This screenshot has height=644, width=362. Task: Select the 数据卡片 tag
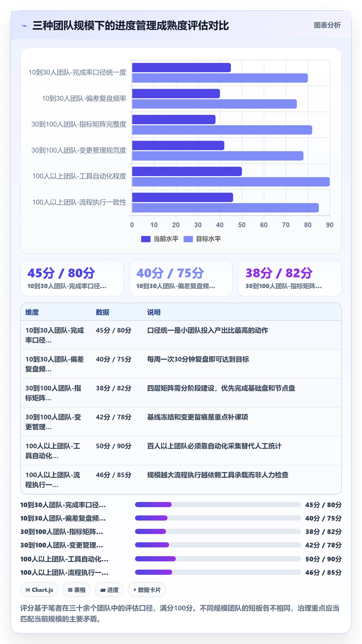pos(147,590)
